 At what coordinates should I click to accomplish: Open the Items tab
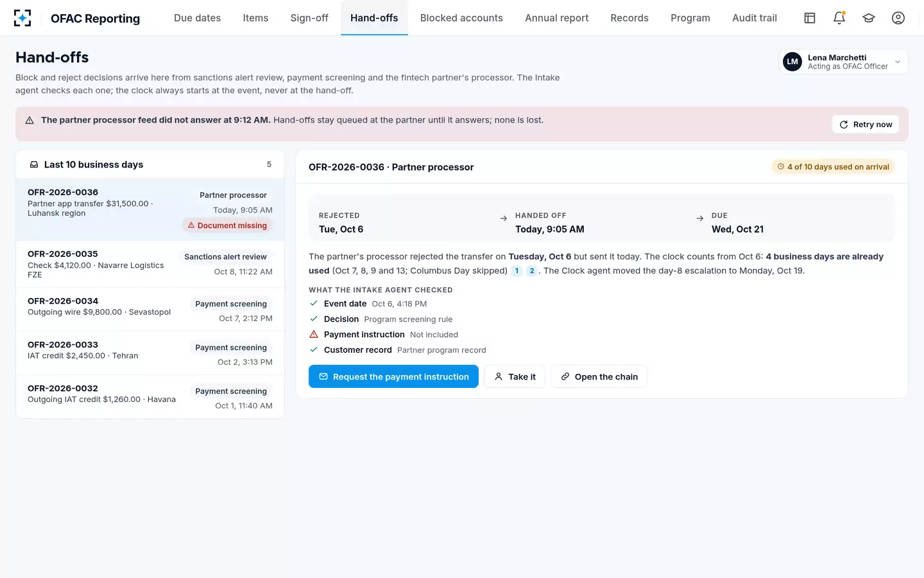[x=255, y=18]
